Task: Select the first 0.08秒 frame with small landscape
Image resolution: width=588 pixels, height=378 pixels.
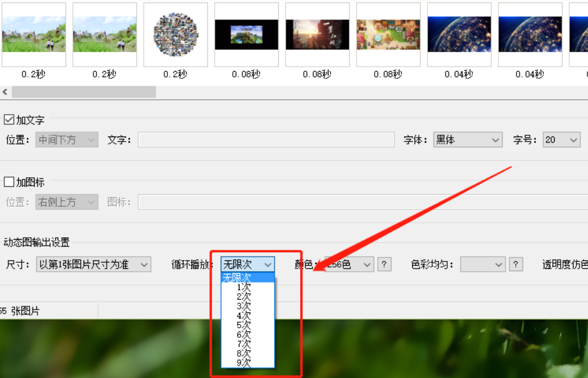Action: pos(246,35)
